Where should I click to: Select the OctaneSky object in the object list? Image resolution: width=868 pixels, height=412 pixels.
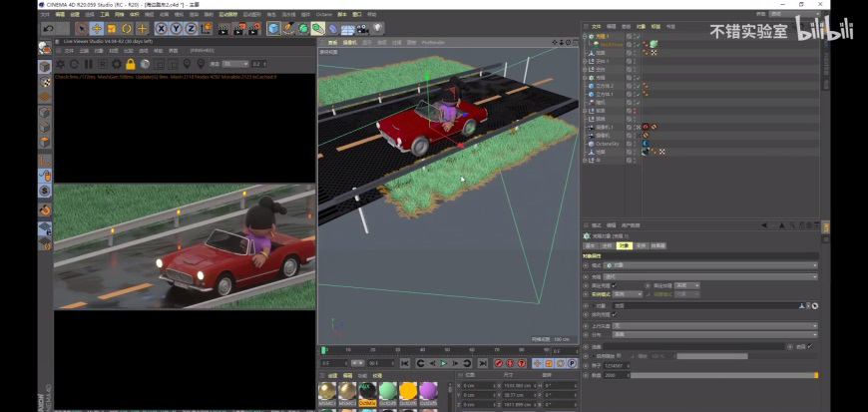click(606, 144)
